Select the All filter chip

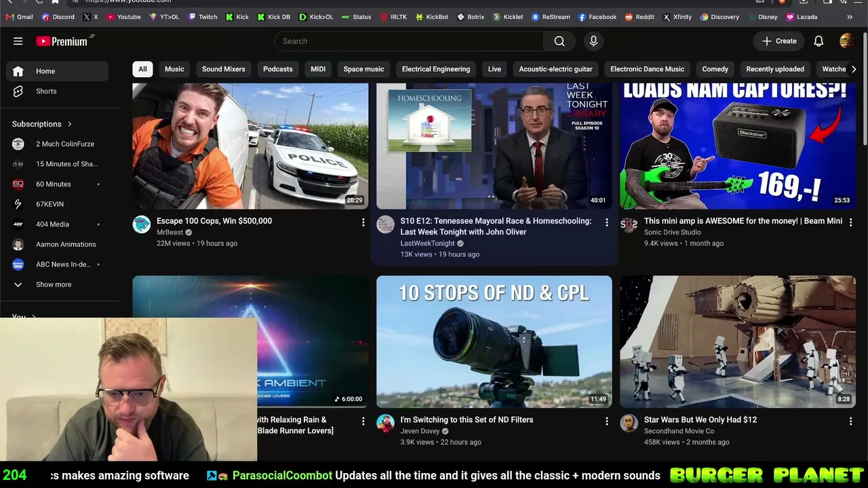(x=142, y=69)
